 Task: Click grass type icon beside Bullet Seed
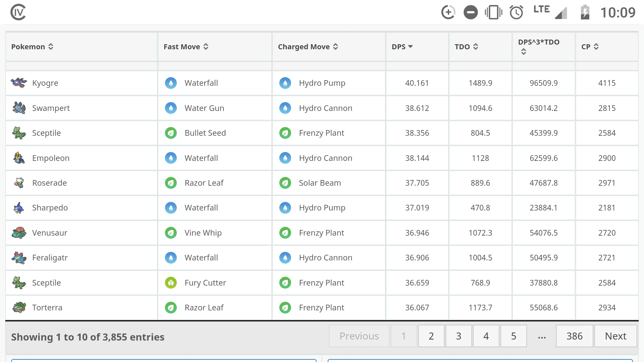pyautogui.click(x=171, y=133)
